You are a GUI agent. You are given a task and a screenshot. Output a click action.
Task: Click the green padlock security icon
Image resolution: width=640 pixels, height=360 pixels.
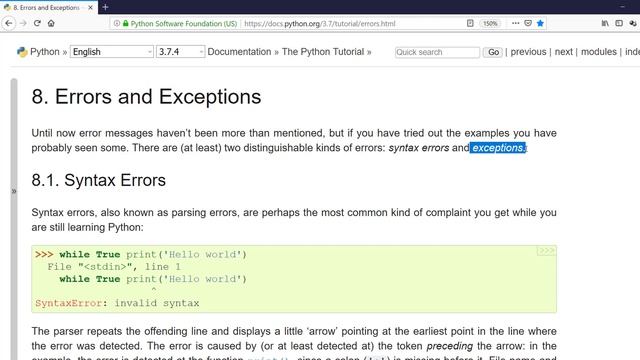tap(126, 24)
